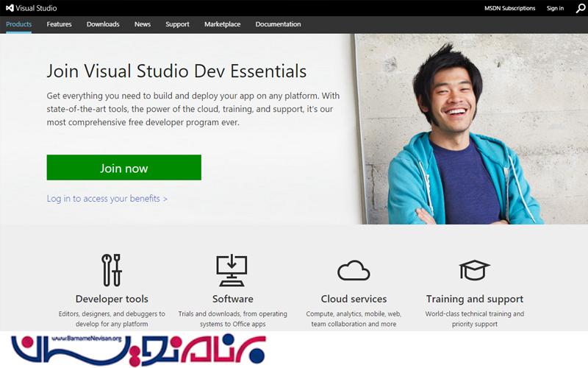588x368 pixels.
Task: Click the Cloud services cloud icon
Action: 354,271
